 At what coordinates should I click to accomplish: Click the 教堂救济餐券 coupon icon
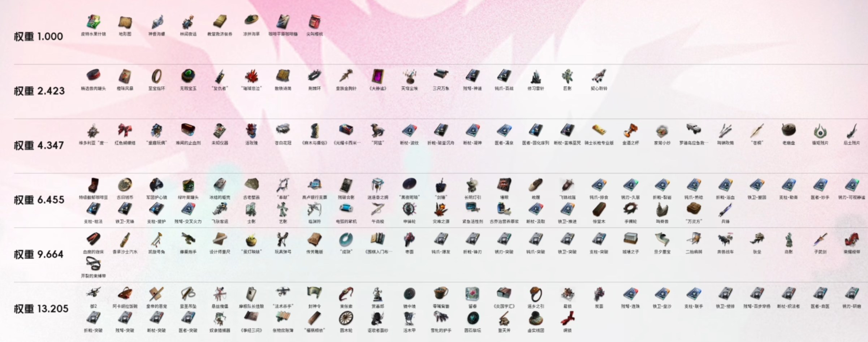220,22
